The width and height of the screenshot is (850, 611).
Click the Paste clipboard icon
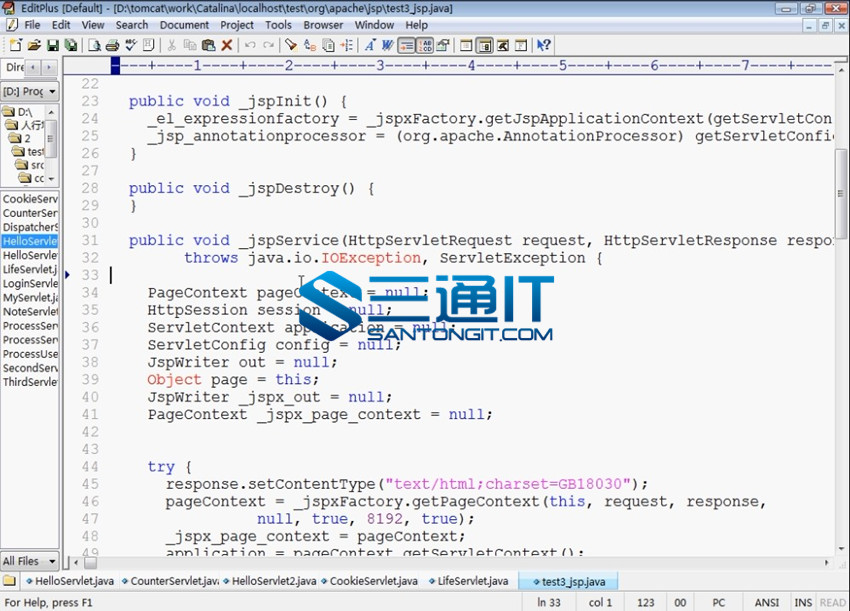tap(208, 45)
